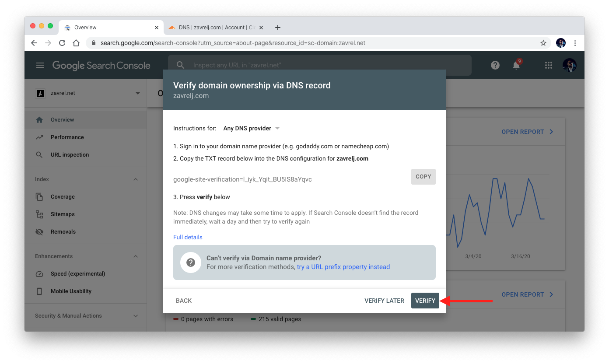This screenshot has height=364, width=609.
Task: Click '0 pages with errors' legend text
Action: point(207,319)
